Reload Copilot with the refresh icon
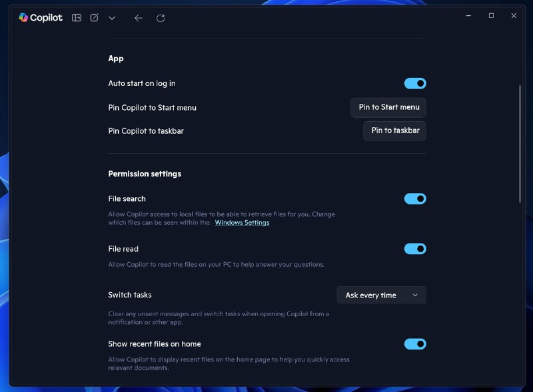The height and width of the screenshot is (392, 533). 161,18
